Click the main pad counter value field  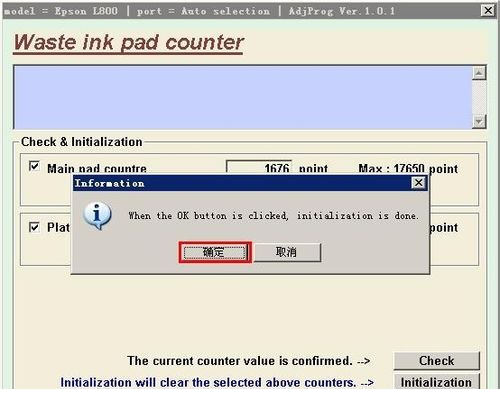click(x=259, y=167)
